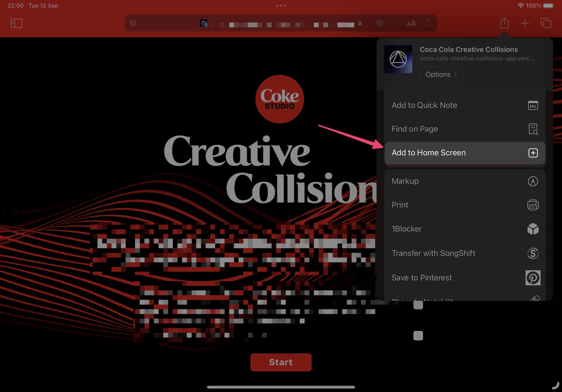Tap the Share icon in toolbar
This screenshot has height=392, width=562.
[504, 23]
